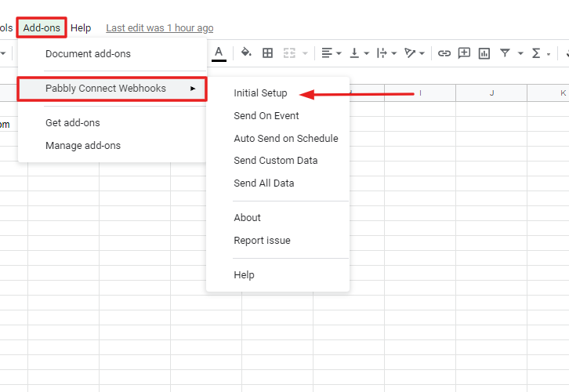Open the Add-ons menu
The width and height of the screenshot is (569, 392).
(x=42, y=27)
